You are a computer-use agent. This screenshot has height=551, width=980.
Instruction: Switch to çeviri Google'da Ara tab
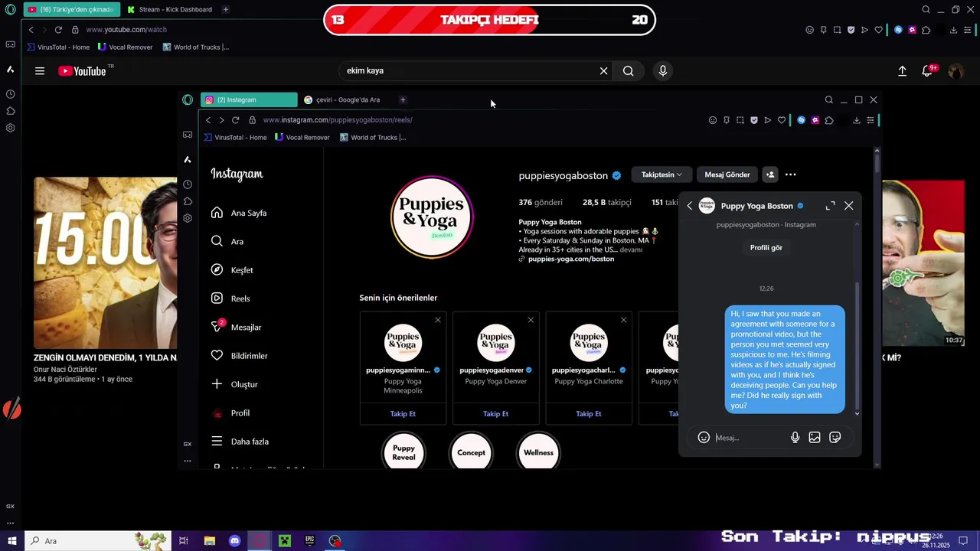click(347, 99)
